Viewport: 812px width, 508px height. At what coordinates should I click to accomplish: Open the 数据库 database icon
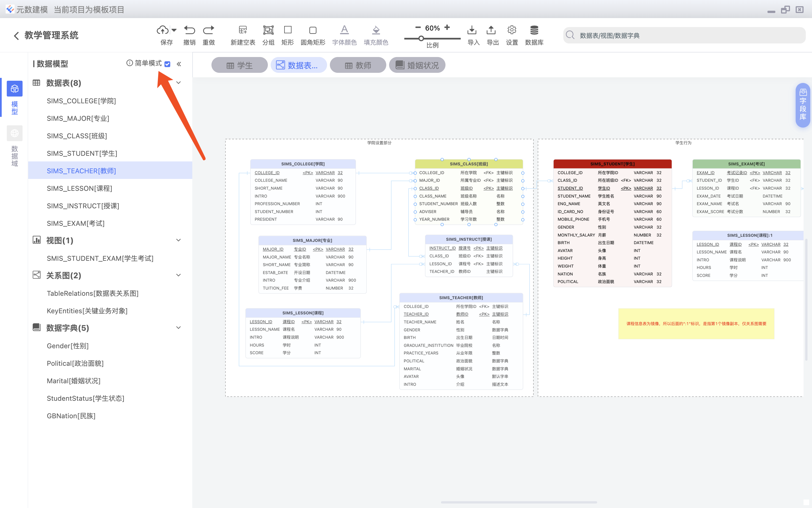(534, 30)
